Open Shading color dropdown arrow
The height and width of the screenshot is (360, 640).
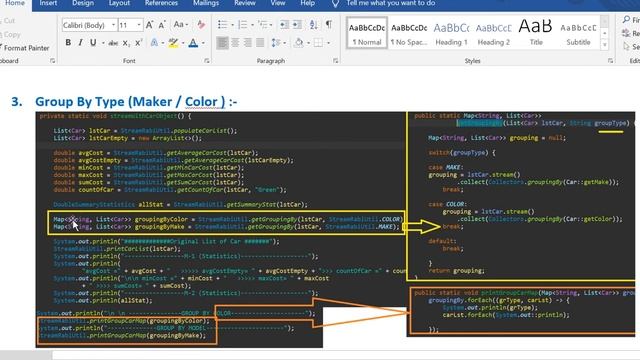(308, 43)
